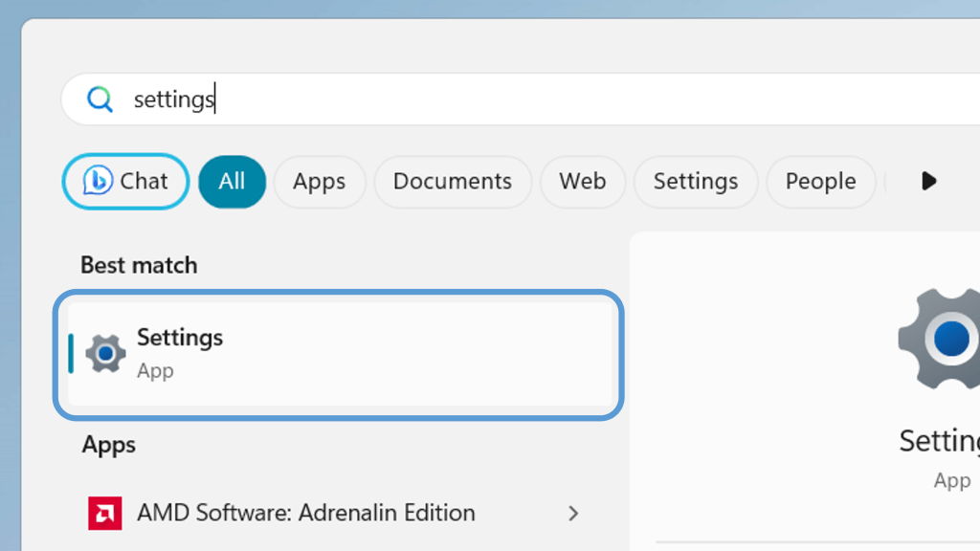Expand the AMD Software result chevron

[573, 514]
